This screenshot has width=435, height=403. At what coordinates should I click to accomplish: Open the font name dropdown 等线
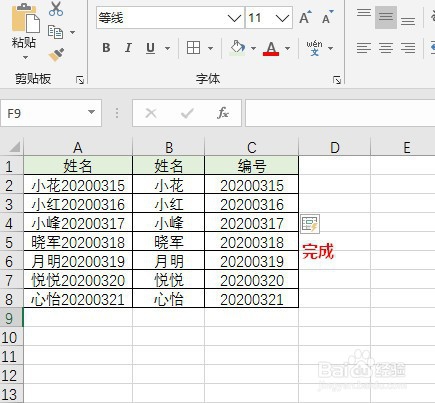pos(234,18)
